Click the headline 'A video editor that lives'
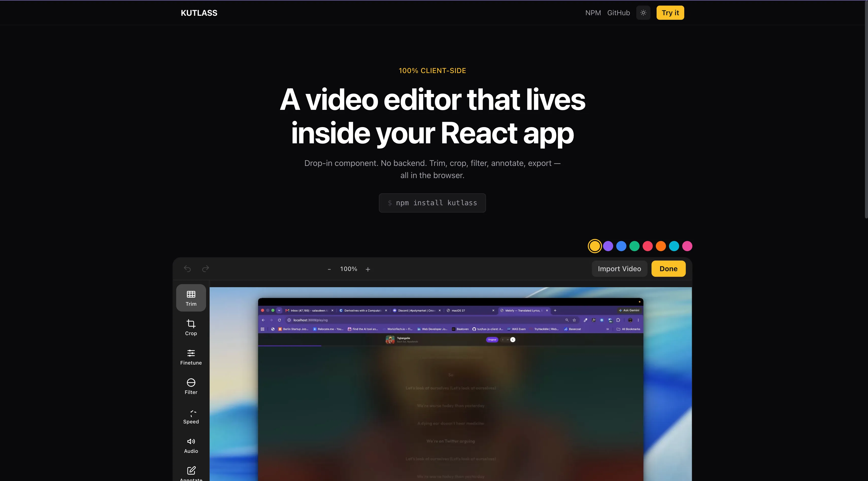This screenshot has height=481, width=868. (432, 99)
